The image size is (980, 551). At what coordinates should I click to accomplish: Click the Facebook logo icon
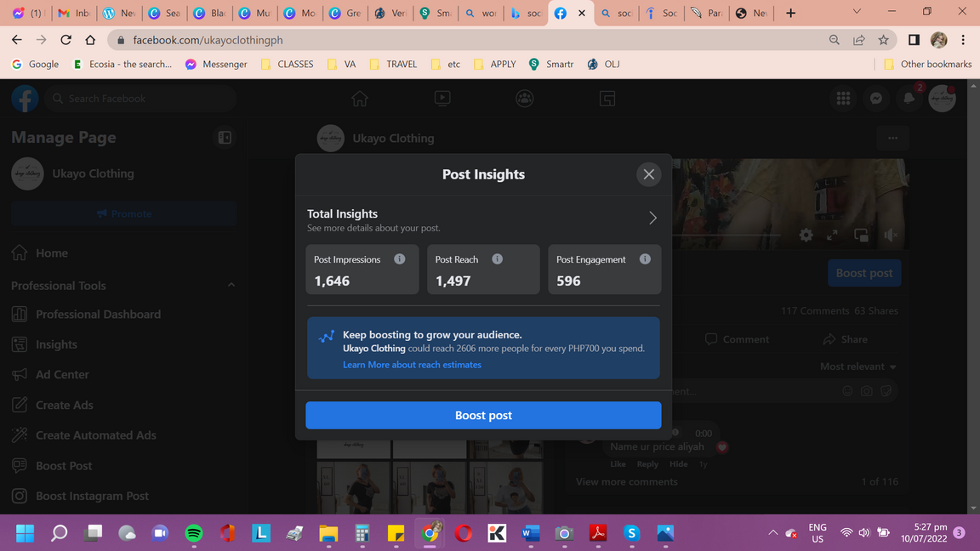[25, 99]
